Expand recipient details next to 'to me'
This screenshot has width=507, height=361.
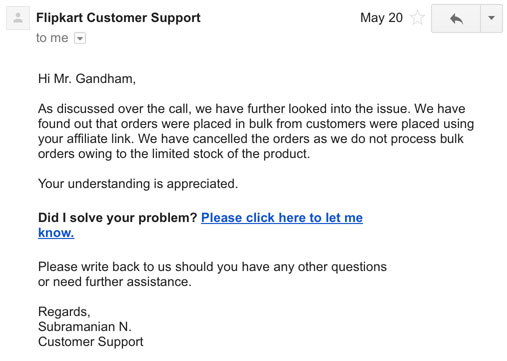coord(80,38)
